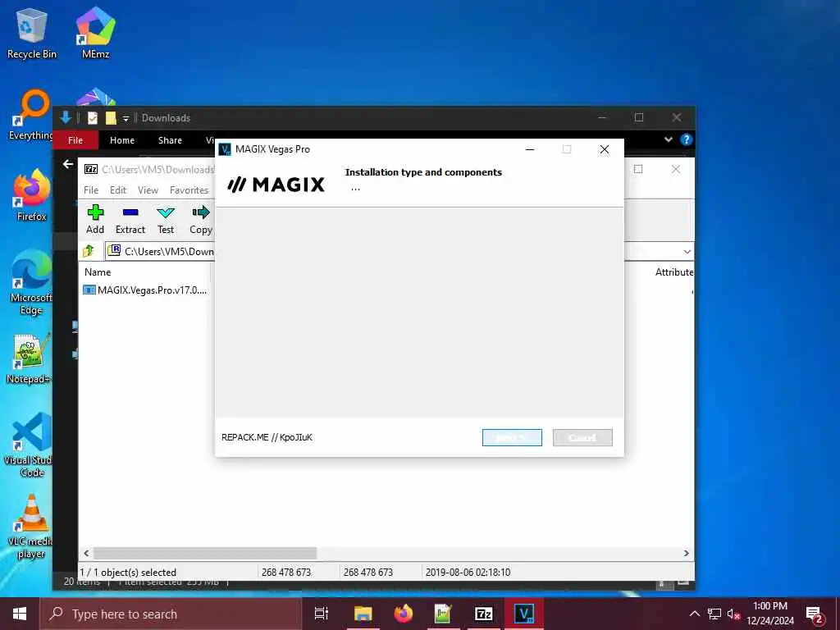Click the 7-Zip Test toolbar icon
Screen dimensions: 840x630
click(x=166, y=220)
